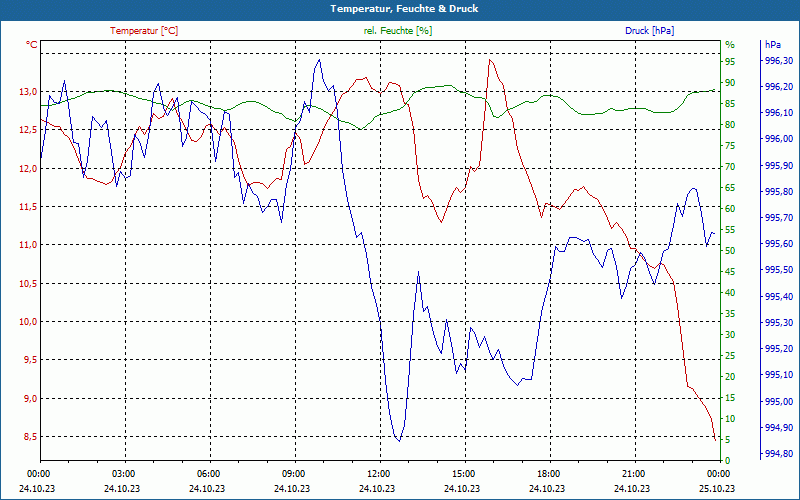The width and height of the screenshot is (800, 500).
Task: Click the 11,5 temperature axis value
Action: pyautogui.click(x=29, y=207)
